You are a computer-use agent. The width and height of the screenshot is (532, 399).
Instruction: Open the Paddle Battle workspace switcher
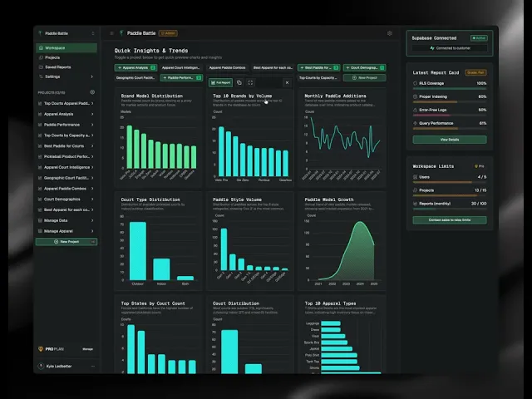tap(66, 33)
